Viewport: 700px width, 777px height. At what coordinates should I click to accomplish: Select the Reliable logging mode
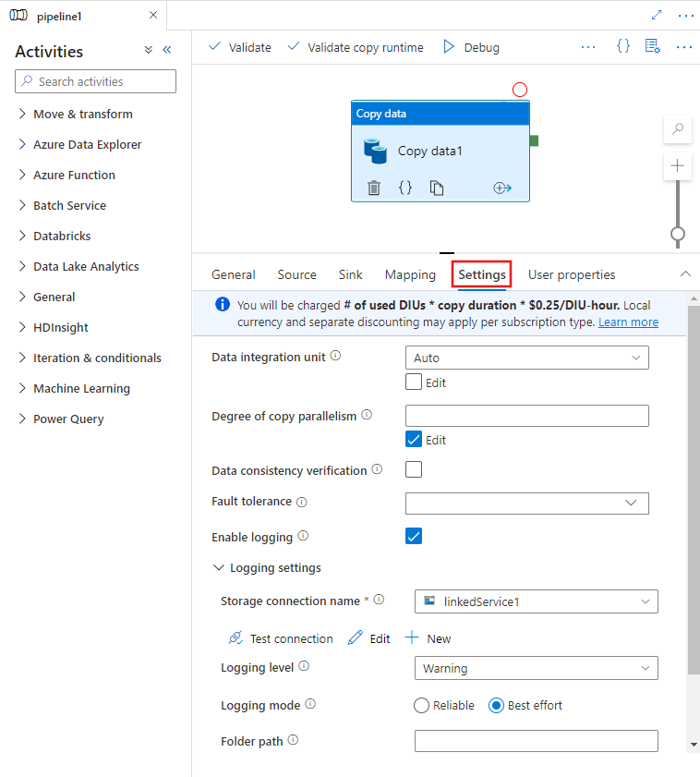pyautogui.click(x=420, y=705)
